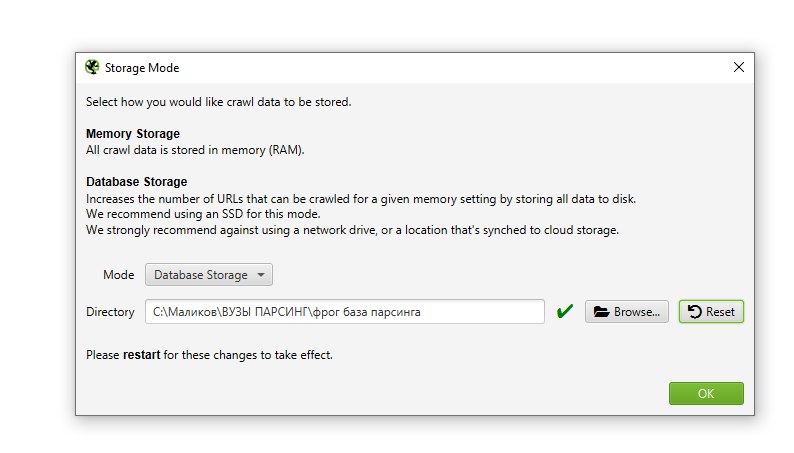
Task: Click the circular arrow Reset icon
Action: (695, 312)
